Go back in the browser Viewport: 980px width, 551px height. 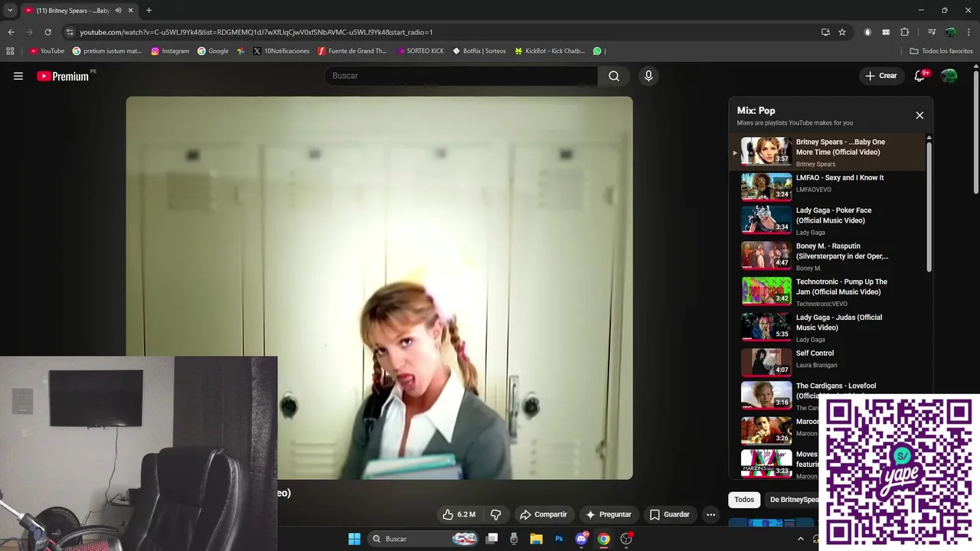point(11,32)
